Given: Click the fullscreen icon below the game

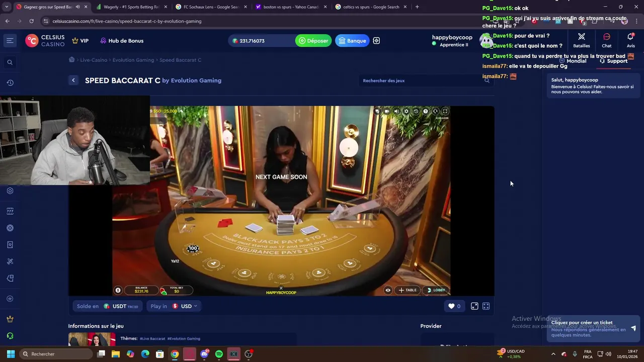Looking at the screenshot, I should pyautogui.click(x=486, y=306).
